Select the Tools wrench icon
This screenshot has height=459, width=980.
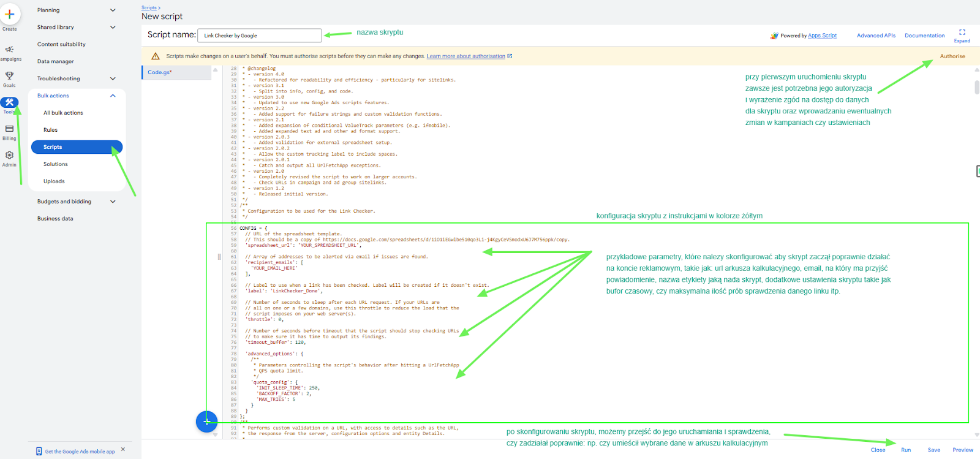pos(9,102)
